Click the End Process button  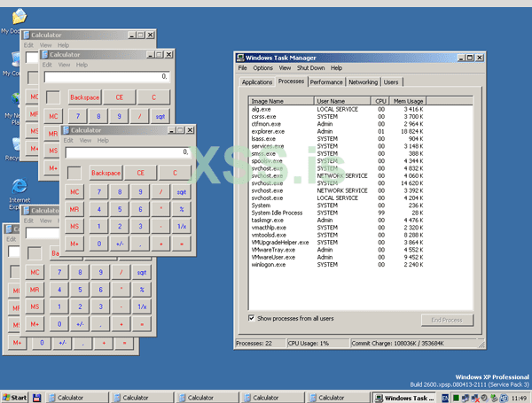(446, 320)
